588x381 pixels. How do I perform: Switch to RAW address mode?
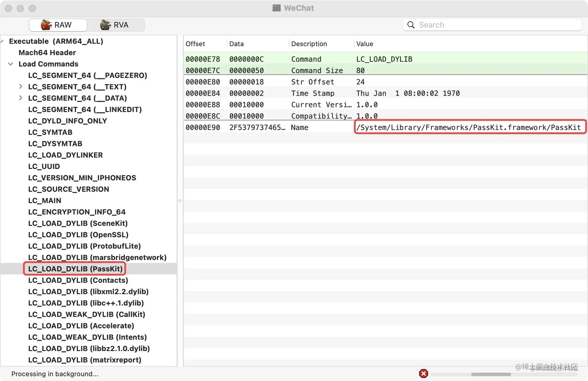click(x=58, y=25)
